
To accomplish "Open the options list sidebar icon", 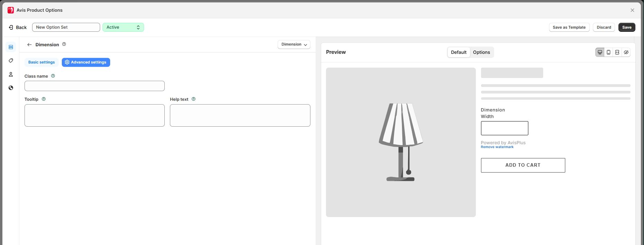I will [x=11, y=47].
